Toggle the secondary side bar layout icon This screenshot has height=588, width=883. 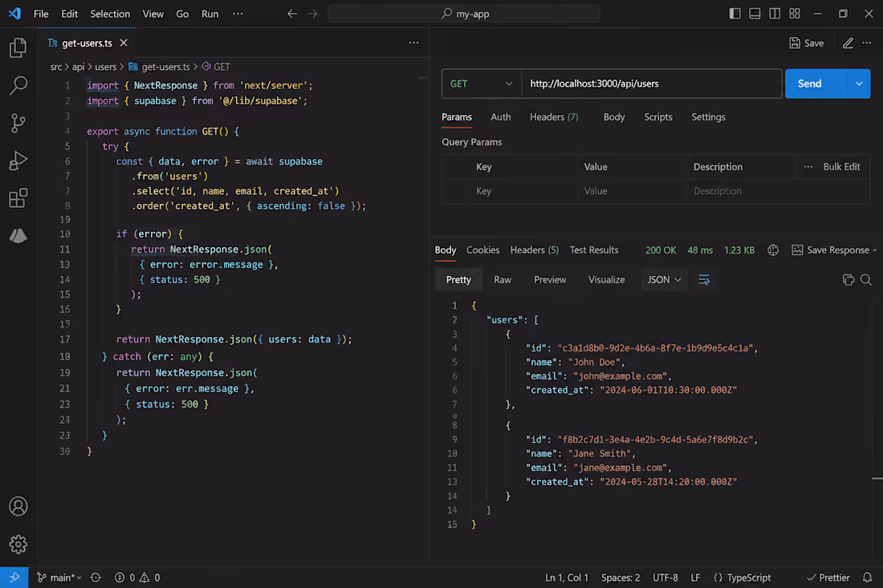775,14
